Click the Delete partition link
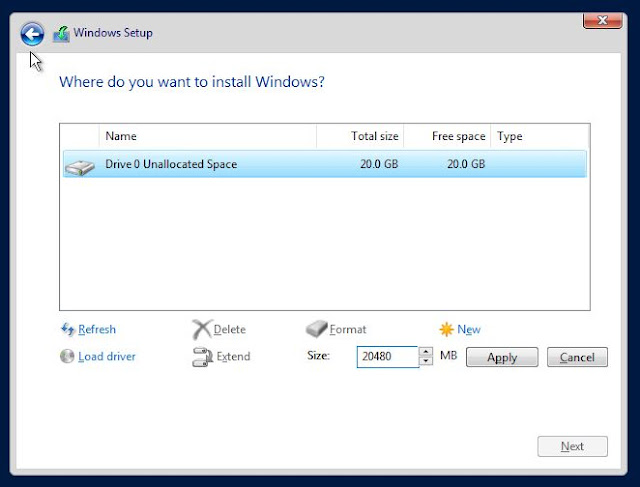This screenshot has height=487, width=640. click(229, 329)
